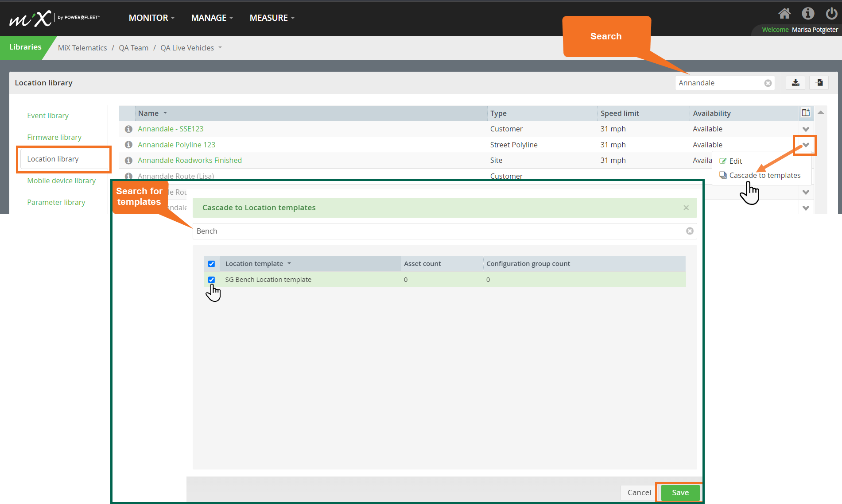This screenshot has width=842, height=504.
Task: Click the import file icon button
Action: 819,83
